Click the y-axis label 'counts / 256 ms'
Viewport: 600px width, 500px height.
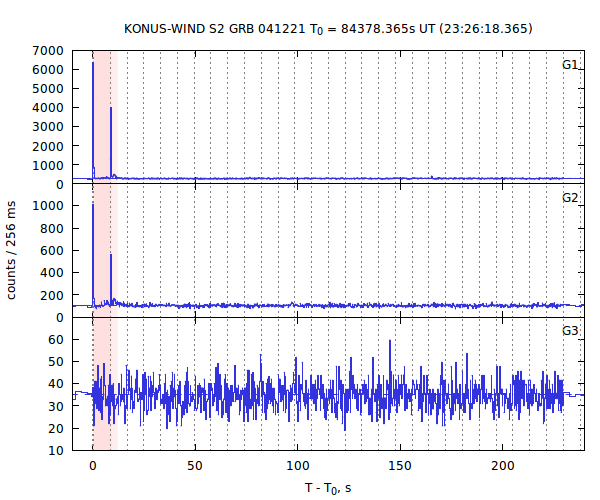pos(11,250)
